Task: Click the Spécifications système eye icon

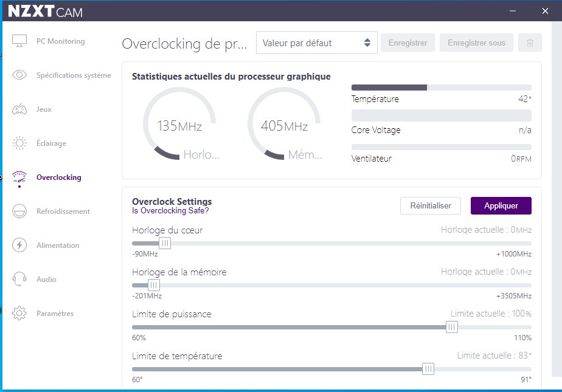Action: (19, 74)
